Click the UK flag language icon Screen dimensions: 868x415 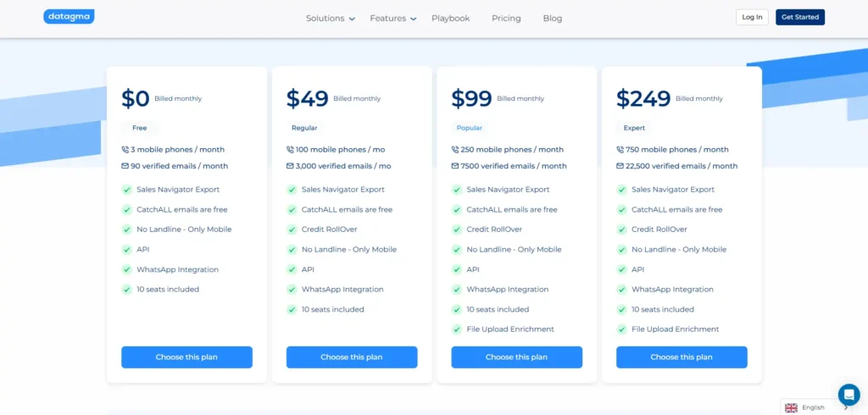tap(791, 408)
